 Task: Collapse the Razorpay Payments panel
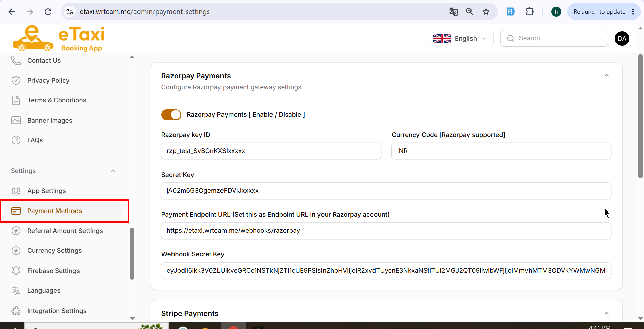click(606, 75)
